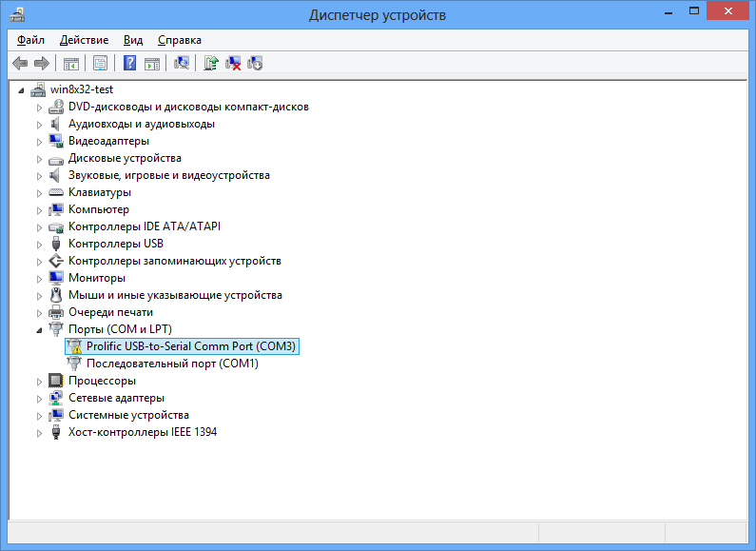Screen dimensions: 756x551
Task: Expand Контроллеры IDE ATA/ATAPI arrow
Action: [x=39, y=227]
